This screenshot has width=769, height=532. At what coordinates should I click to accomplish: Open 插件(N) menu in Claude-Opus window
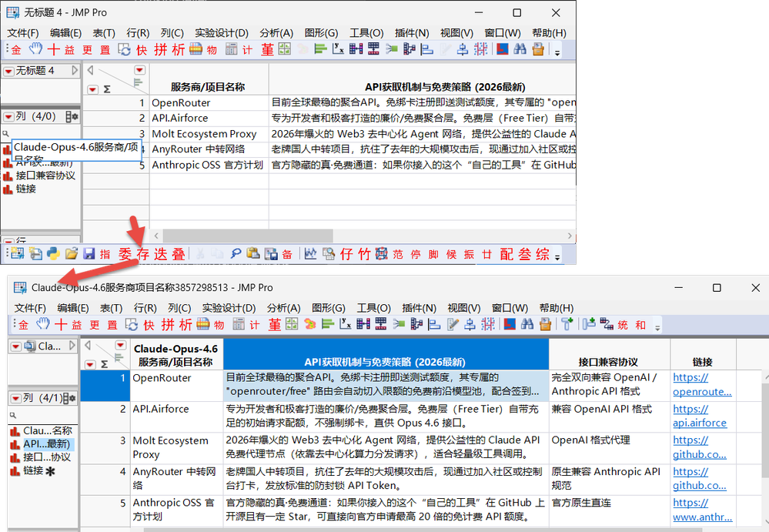(x=419, y=308)
